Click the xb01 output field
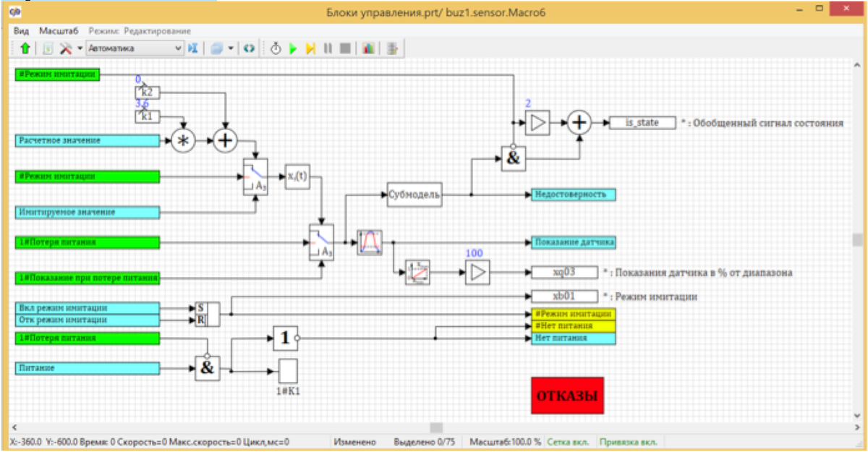 click(564, 297)
